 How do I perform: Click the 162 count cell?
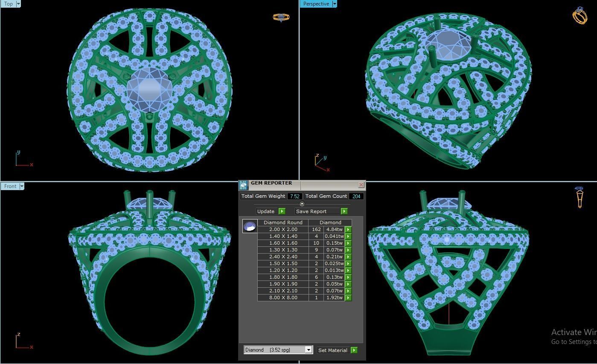[x=316, y=229]
